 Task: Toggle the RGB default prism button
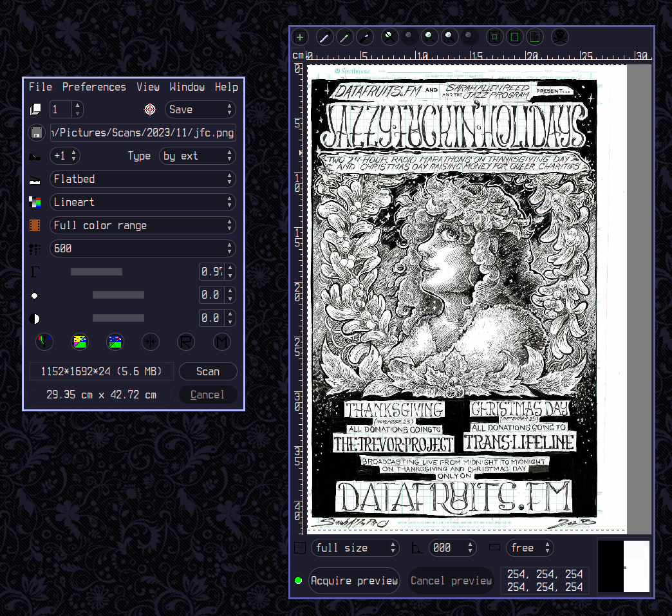[x=44, y=342]
